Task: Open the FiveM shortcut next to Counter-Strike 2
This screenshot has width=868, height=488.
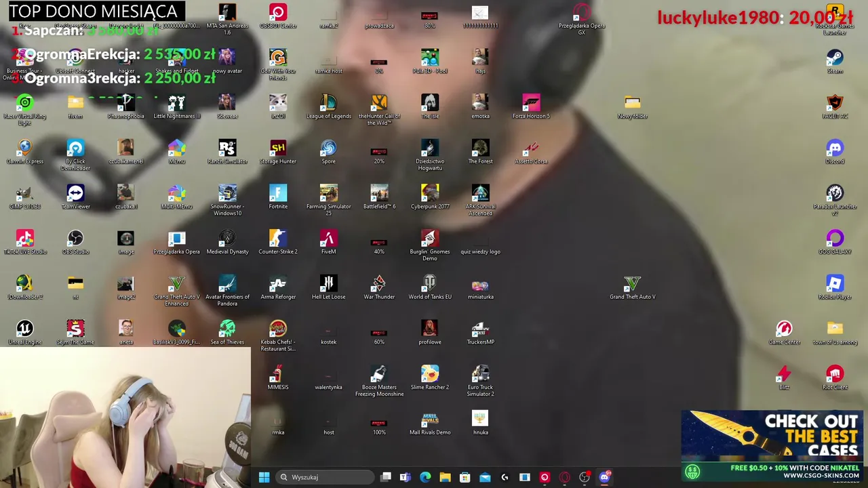Action: click(x=328, y=243)
